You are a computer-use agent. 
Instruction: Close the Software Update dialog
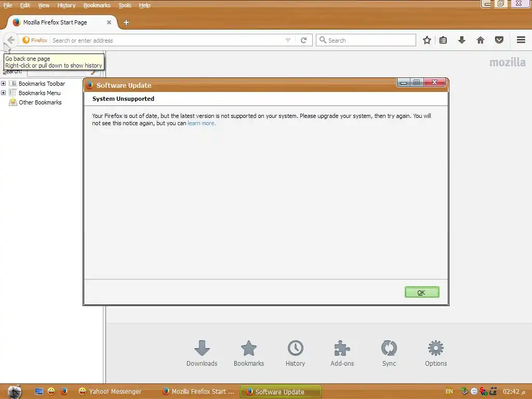pyautogui.click(x=435, y=83)
